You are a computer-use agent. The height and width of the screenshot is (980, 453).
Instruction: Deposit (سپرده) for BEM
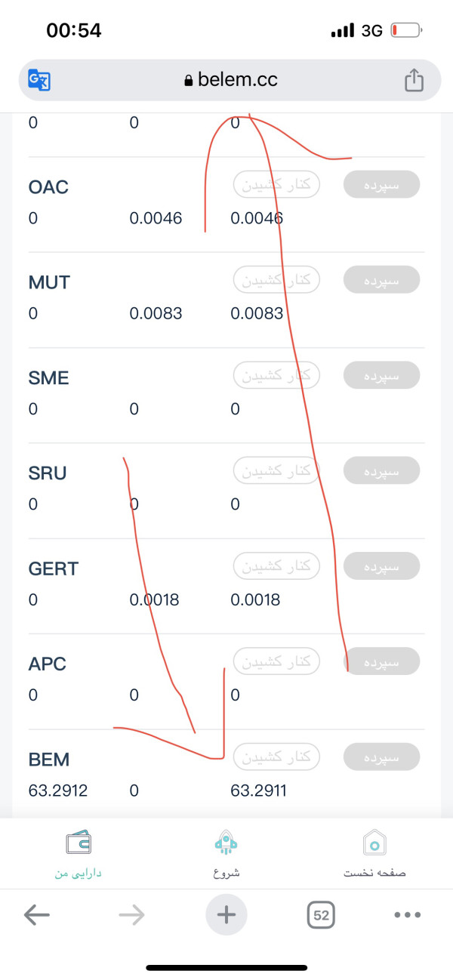click(381, 757)
